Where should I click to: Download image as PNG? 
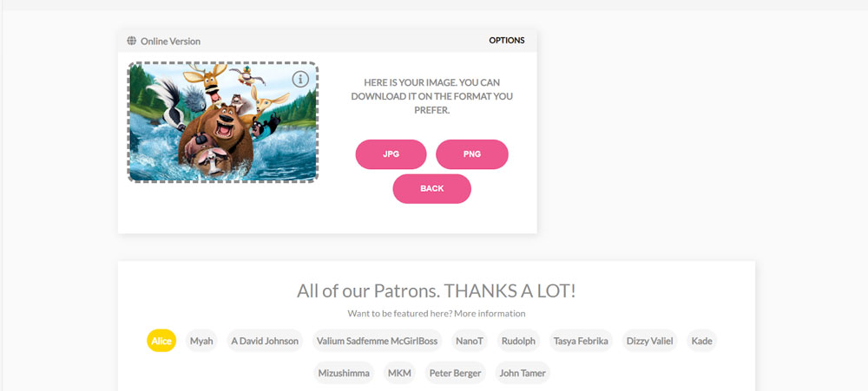[x=471, y=154]
